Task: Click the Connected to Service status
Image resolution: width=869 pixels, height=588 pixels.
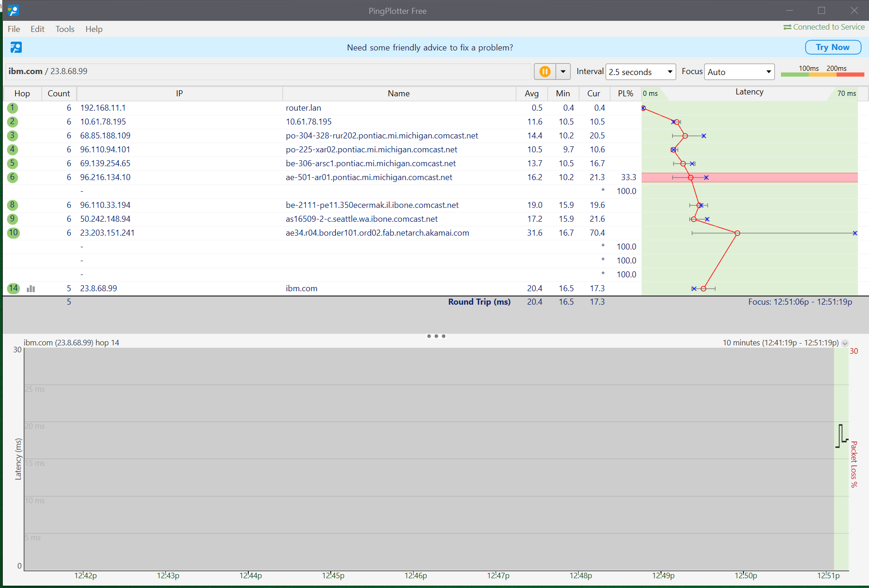Action: pyautogui.click(x=824, y=27)
